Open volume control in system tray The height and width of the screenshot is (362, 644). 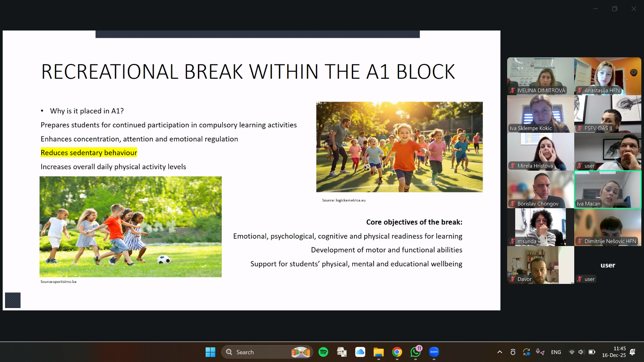tap(581, 352)
